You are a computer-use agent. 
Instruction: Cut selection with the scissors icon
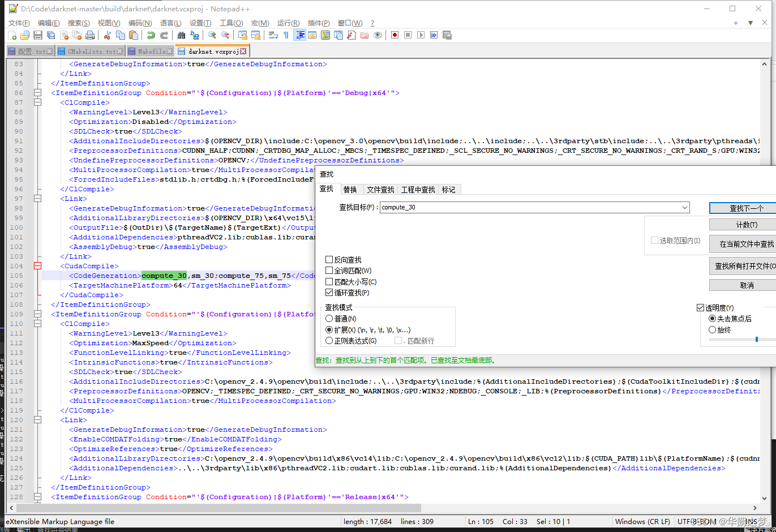(108, 35)
